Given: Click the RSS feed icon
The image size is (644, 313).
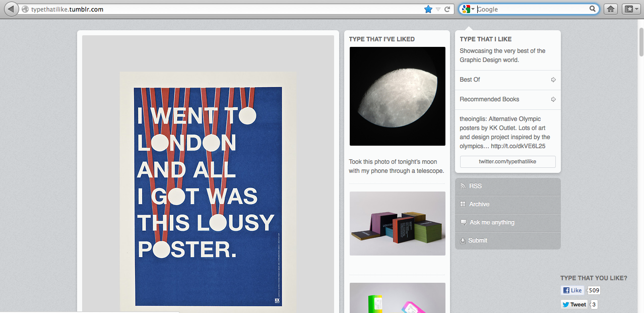Looking at the screenshot, I should (x=463, y=186).
